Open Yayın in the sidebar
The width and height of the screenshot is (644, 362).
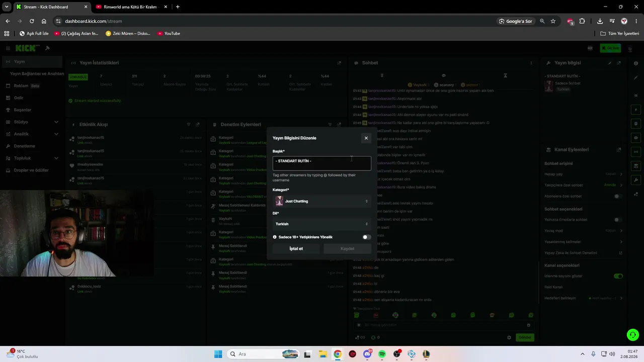31,61
